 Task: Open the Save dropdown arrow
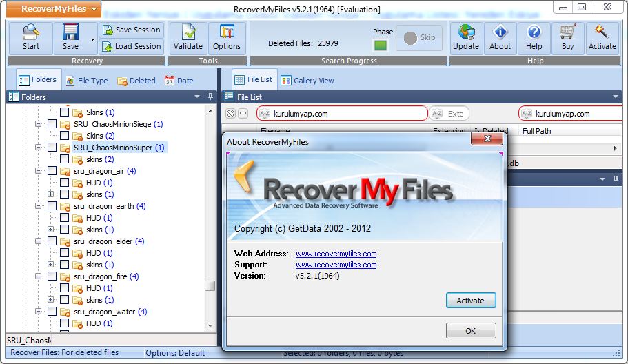[x=93, y=39]
